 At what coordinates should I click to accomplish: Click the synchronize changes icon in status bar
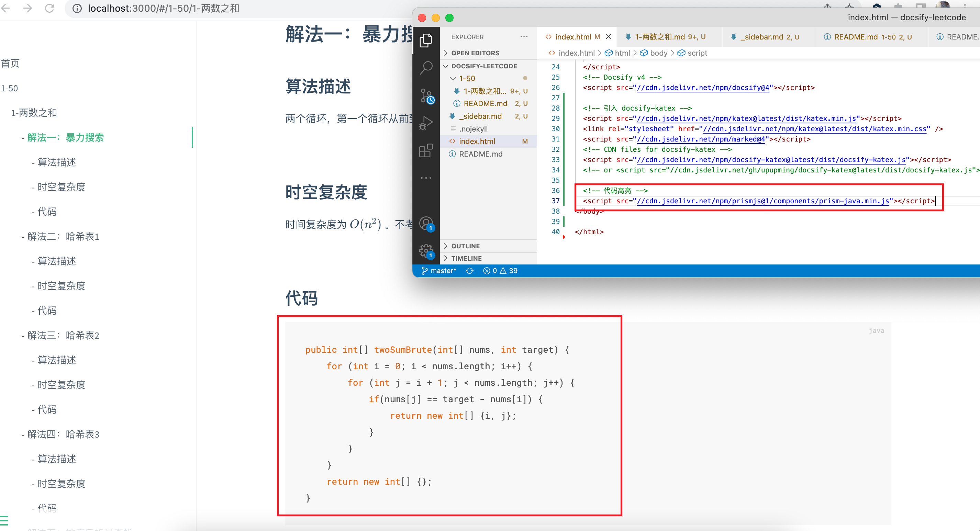coord(469,270)
